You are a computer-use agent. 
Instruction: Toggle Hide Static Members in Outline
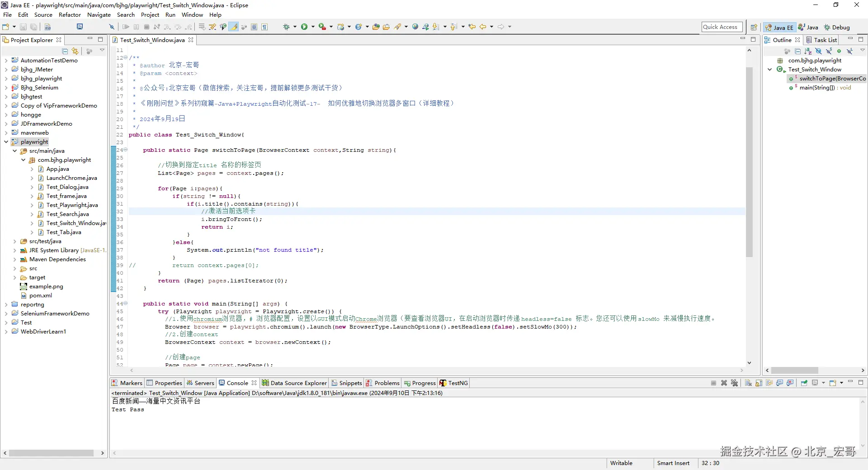829,51
